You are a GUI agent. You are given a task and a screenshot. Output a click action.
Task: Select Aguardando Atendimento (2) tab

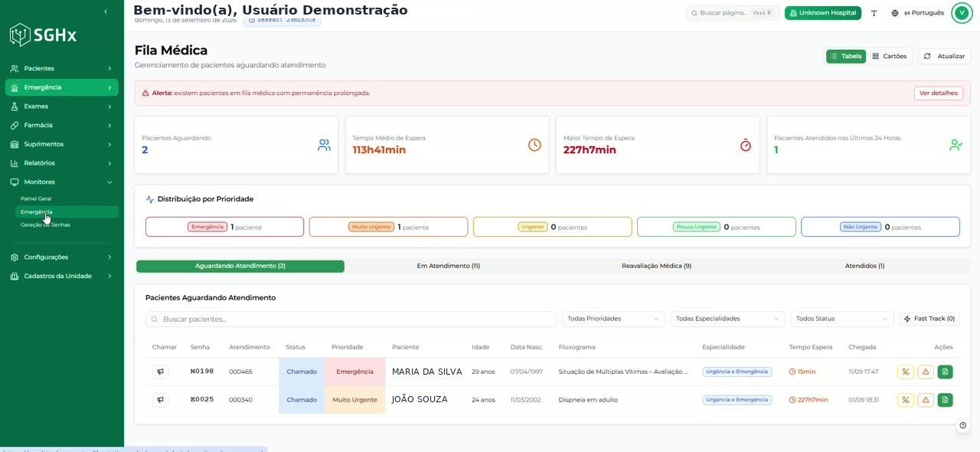(240, 266)
